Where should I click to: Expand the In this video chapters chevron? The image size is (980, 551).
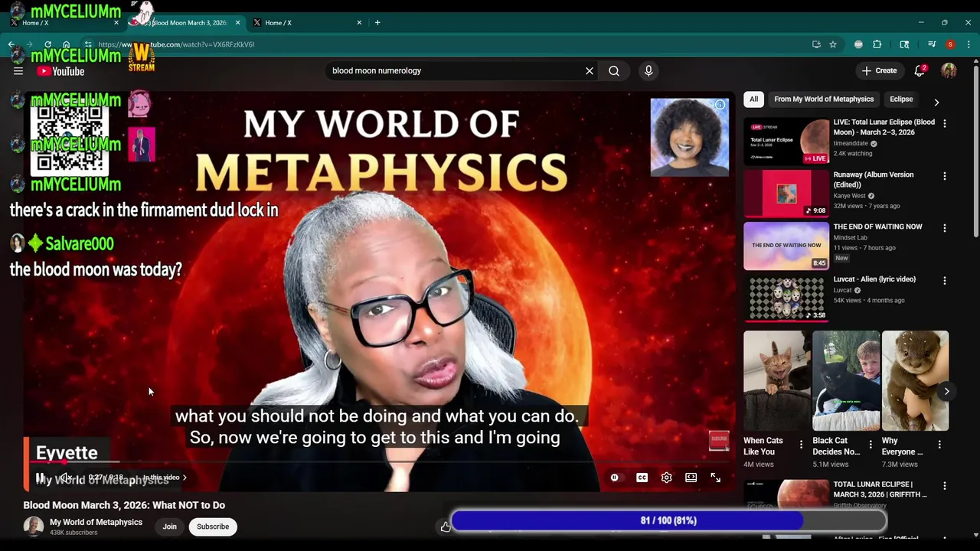pyautogui.click(x=185, y=478)
